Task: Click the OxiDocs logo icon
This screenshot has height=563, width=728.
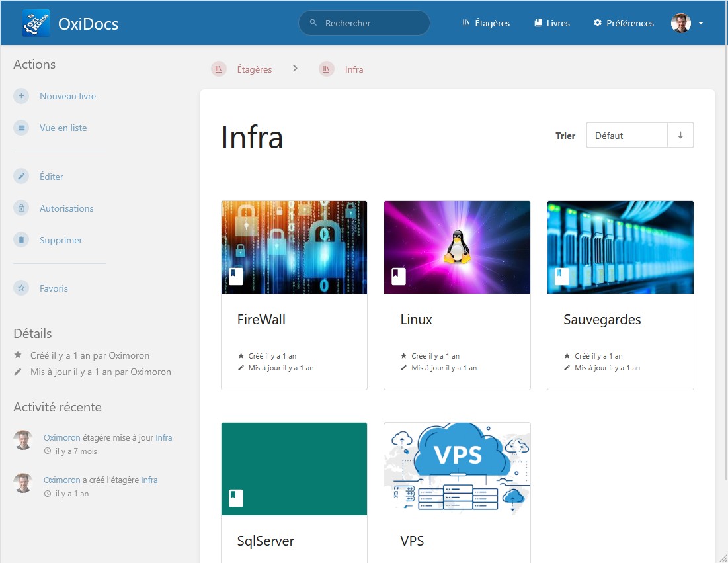Action: pyautogui.click(x=36, y=22)
